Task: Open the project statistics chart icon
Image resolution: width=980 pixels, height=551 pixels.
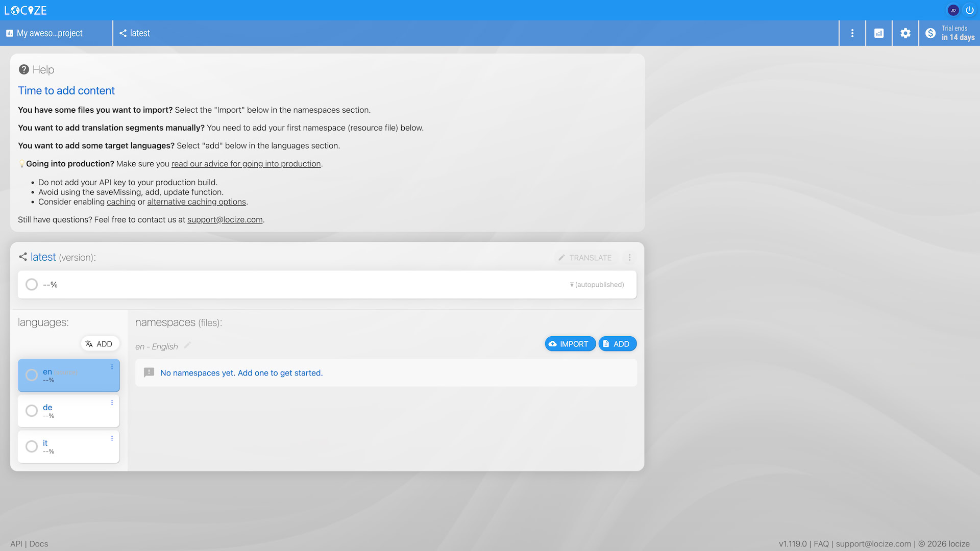Action: click(878, 33)
